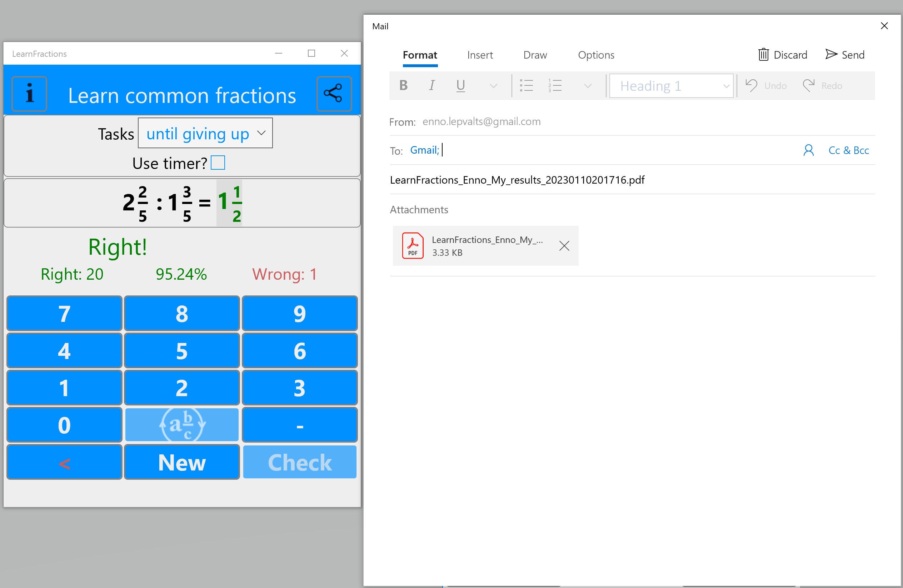Image resolution: width=903 pixels, height=588 pixels.
Task: Enable the Use timer checkbox
Action: point(218,163)
